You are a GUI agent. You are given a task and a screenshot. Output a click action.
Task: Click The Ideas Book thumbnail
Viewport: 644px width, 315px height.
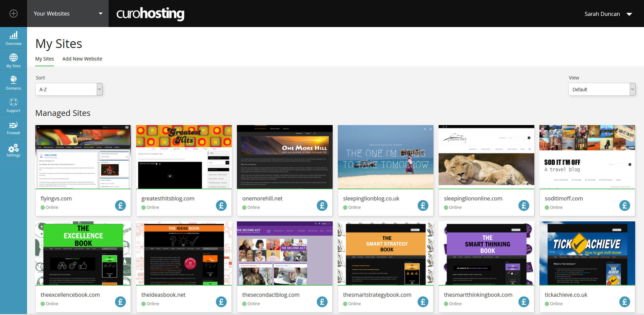point(184,253)
